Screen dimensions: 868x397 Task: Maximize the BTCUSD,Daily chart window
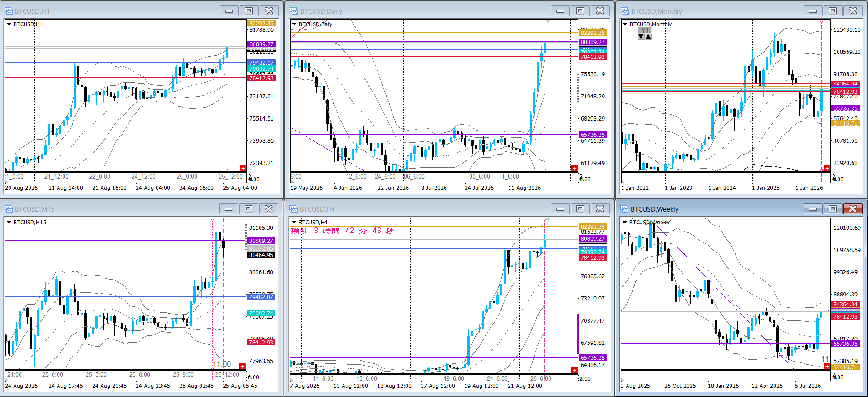tap(580, 11)
